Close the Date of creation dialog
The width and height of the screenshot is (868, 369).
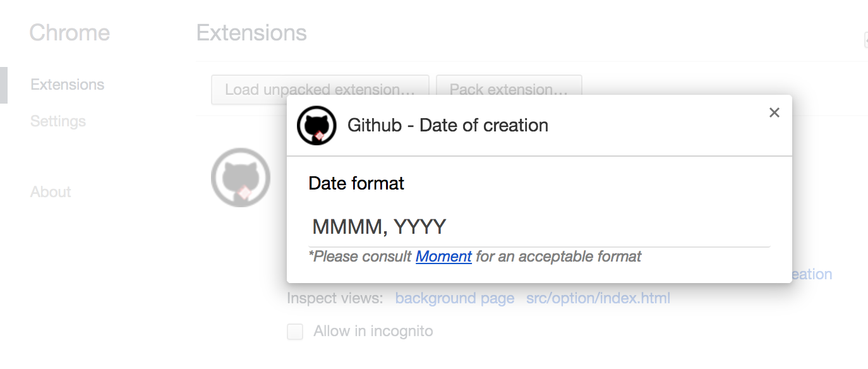click(x=774, y=112)
